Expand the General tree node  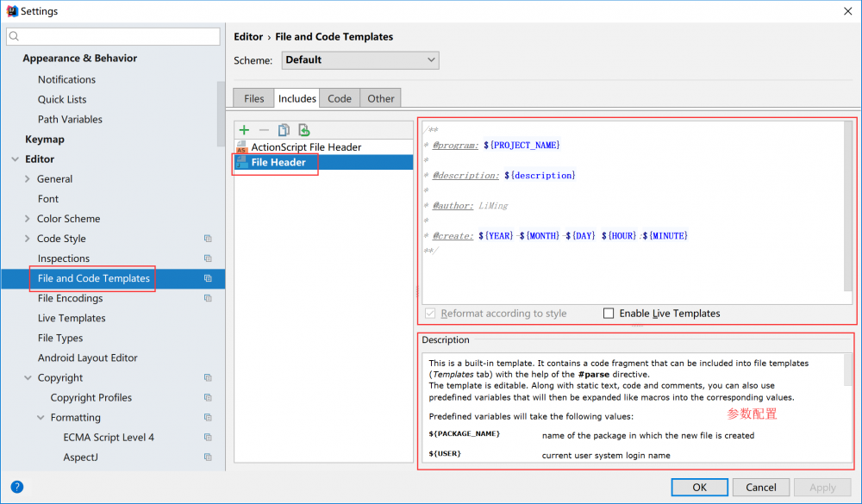(x=27, y=179)
